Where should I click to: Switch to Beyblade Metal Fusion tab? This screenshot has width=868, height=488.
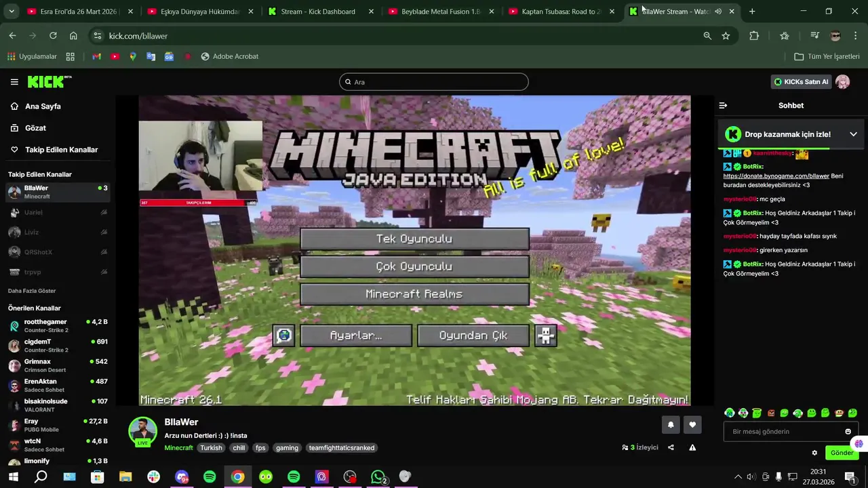441,12
